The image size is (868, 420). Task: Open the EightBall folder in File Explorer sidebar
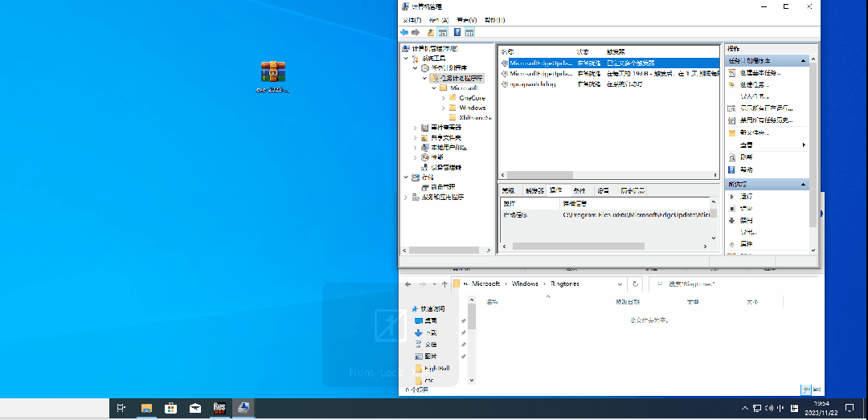(x=436, y=369)
